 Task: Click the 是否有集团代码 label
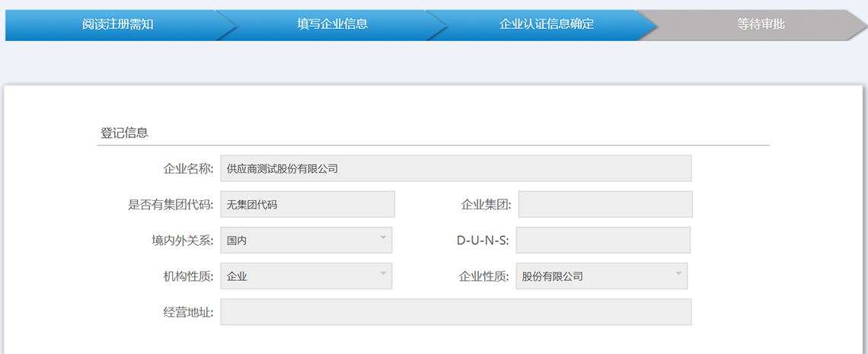click(171, 204)
